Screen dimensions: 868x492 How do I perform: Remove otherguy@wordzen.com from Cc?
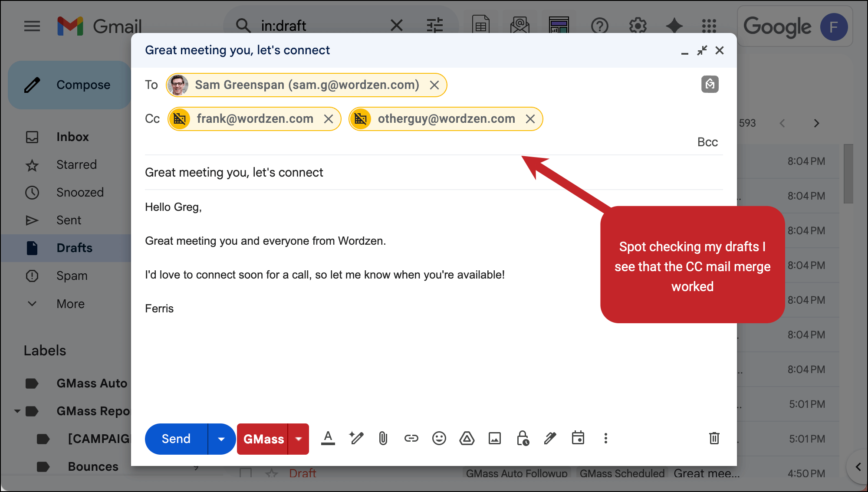(x=530, y=119)
